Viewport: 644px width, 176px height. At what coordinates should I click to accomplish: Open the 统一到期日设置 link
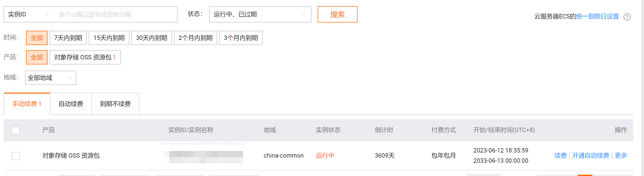597,17
